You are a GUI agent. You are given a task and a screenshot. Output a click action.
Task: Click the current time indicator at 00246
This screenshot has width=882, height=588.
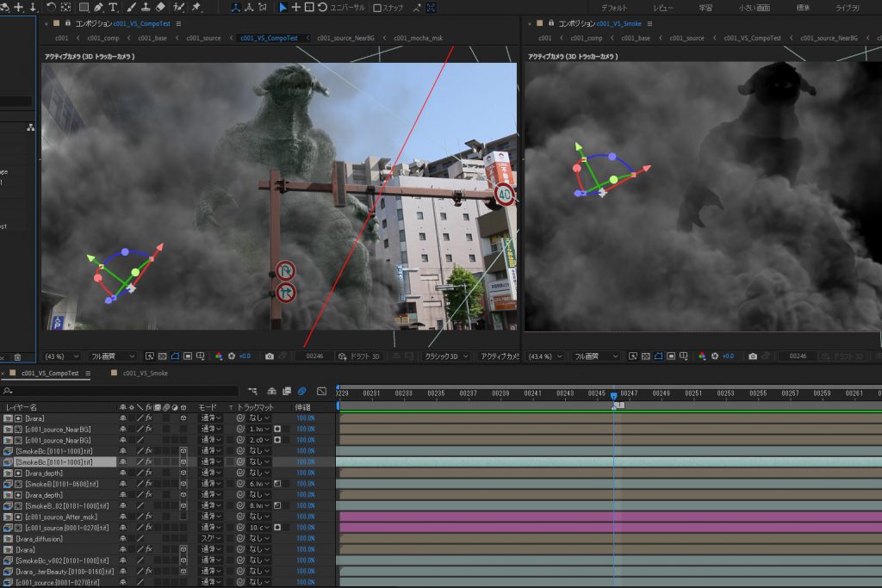613,396
